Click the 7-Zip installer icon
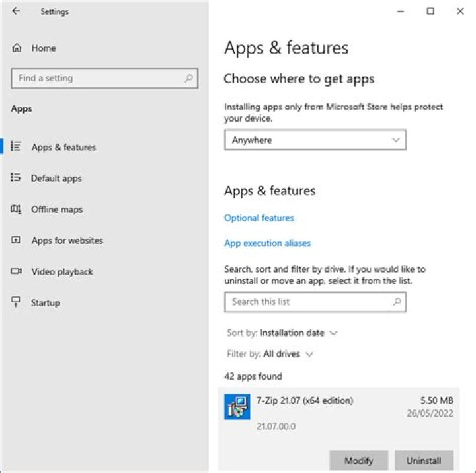This screenshot has height=473, width=476. (237, 406)
